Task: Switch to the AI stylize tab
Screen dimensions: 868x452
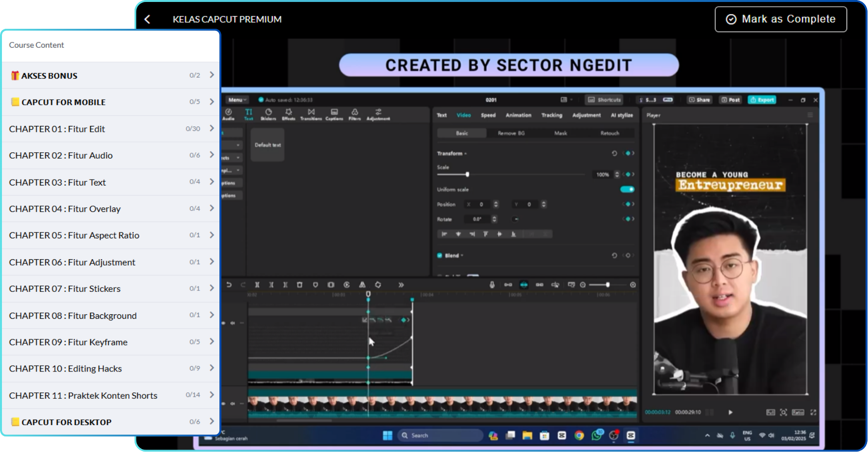Action: 622,115
